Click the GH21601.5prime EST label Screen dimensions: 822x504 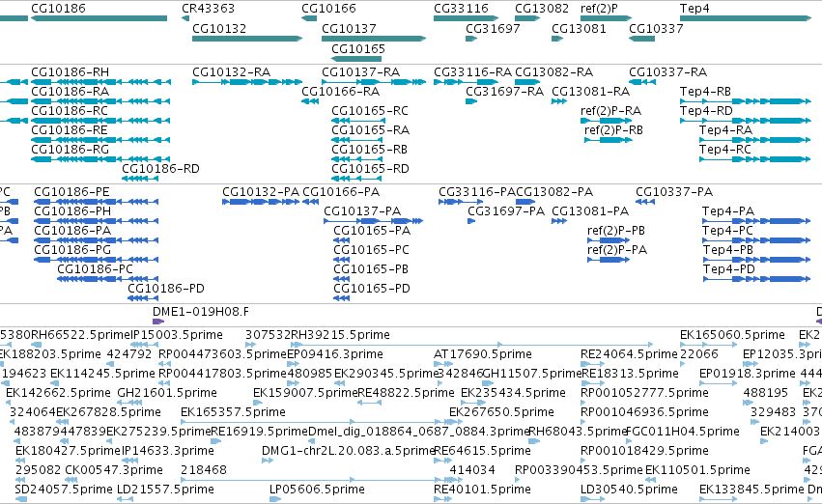(167, 392)
